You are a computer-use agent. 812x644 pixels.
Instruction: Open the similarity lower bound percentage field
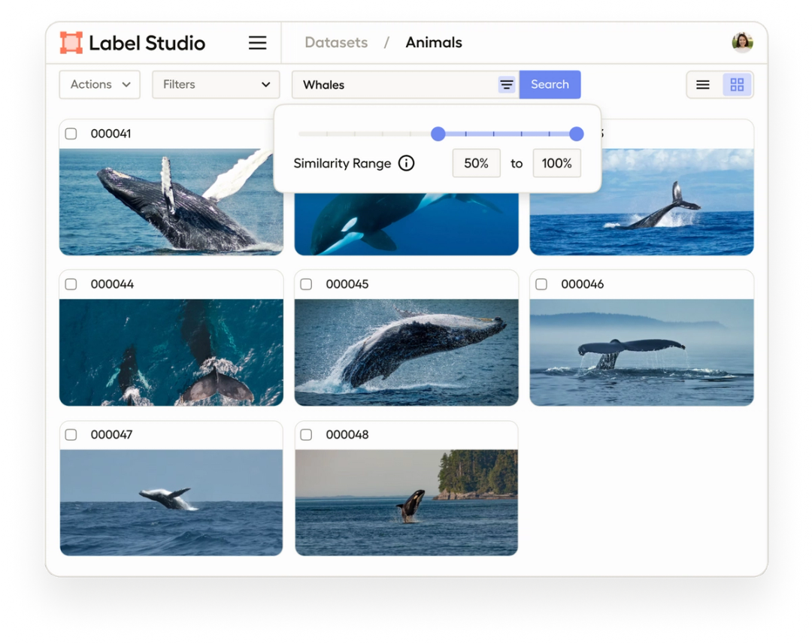point(476,163)
